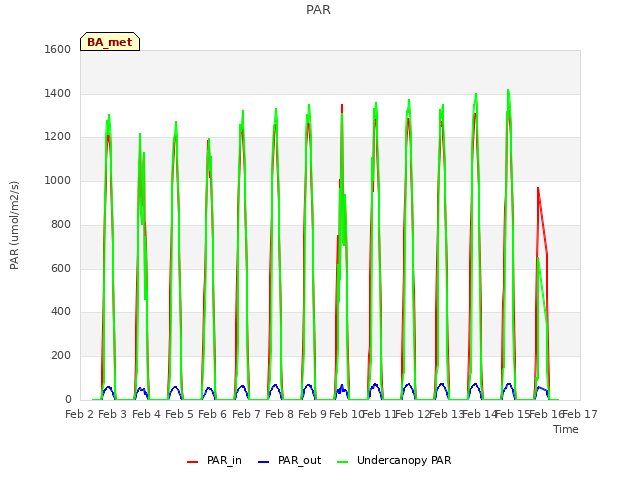The image size is (640, 480).
Task: Click the 600 y-axis tick label
Action: click(61, 268)
